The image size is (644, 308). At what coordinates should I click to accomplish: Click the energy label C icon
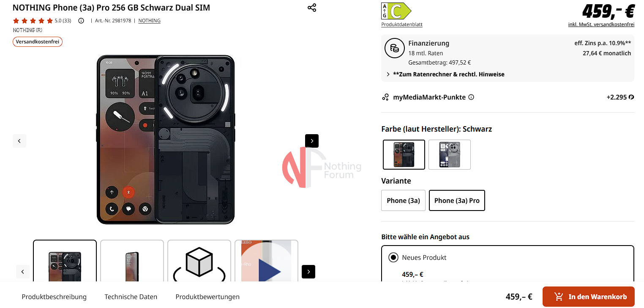click(396, 11)
